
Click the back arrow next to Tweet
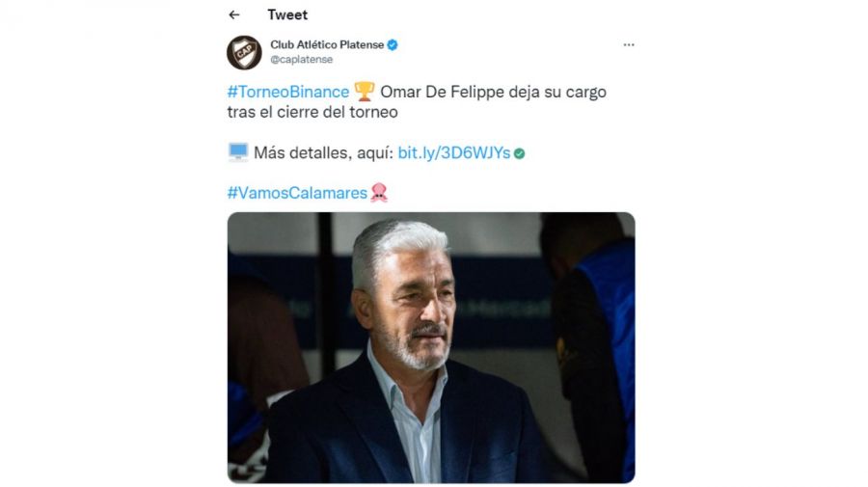pos(234,14)
